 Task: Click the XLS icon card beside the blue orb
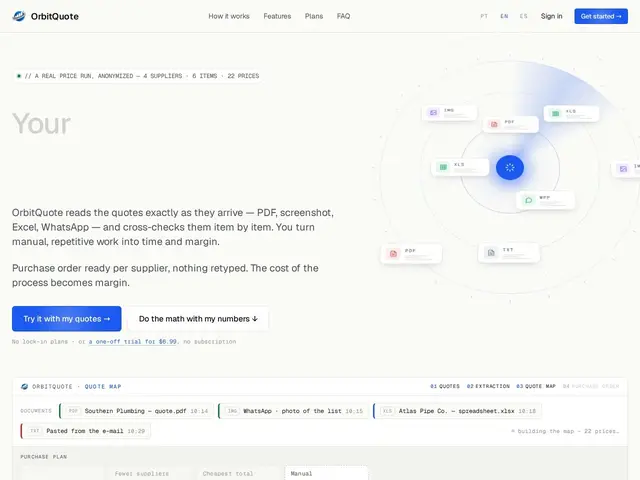click(460, 167)
